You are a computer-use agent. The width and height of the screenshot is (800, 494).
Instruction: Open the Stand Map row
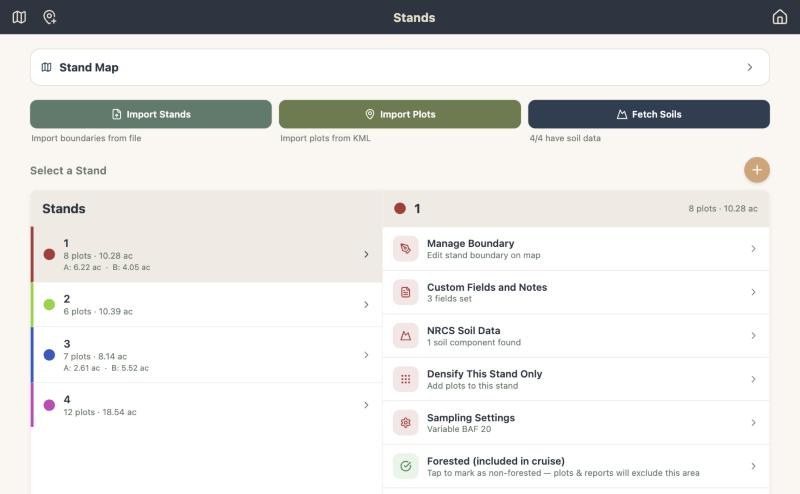point(400,67)
